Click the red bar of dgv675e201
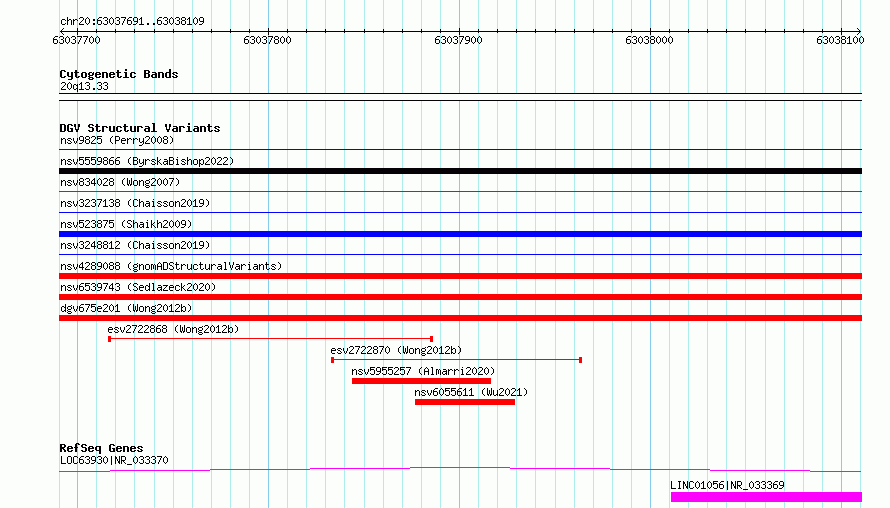This screenshot has width=890, height=508. (460, 318)
